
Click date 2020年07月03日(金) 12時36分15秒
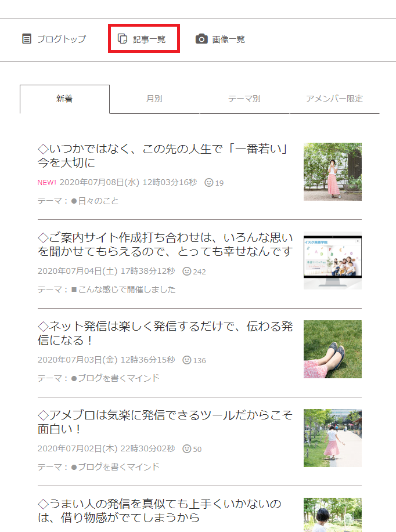coord(106,360)
